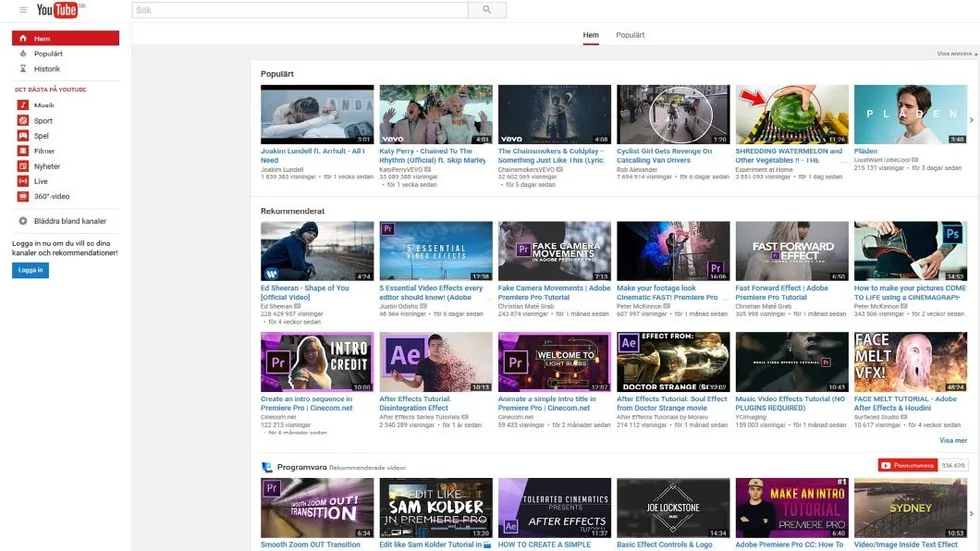Screen dimensions: 980x551
Task: Open Doctor Strange Soul Effect thumbnail
Action: point(673,362)
